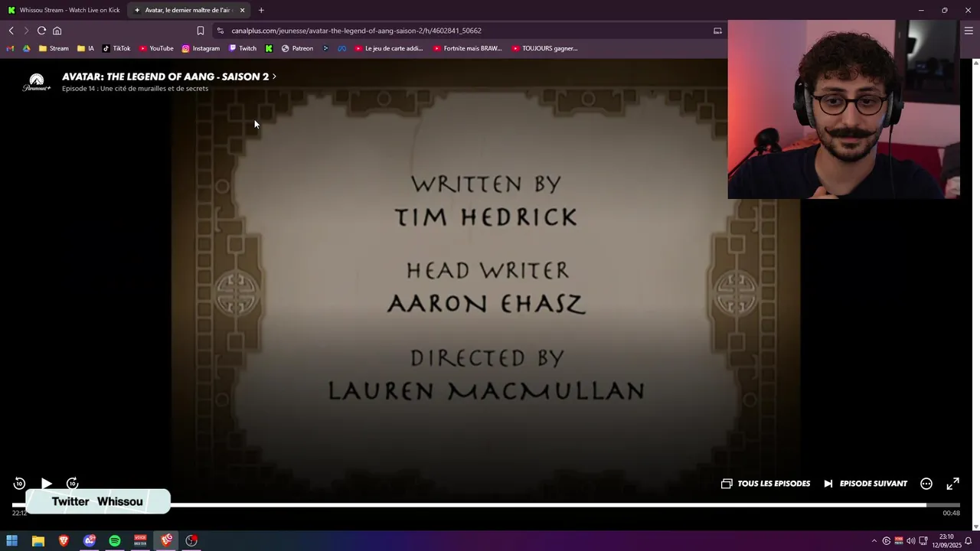Open Fortnite mais BRAW... bookmark

tap(467, 48)
